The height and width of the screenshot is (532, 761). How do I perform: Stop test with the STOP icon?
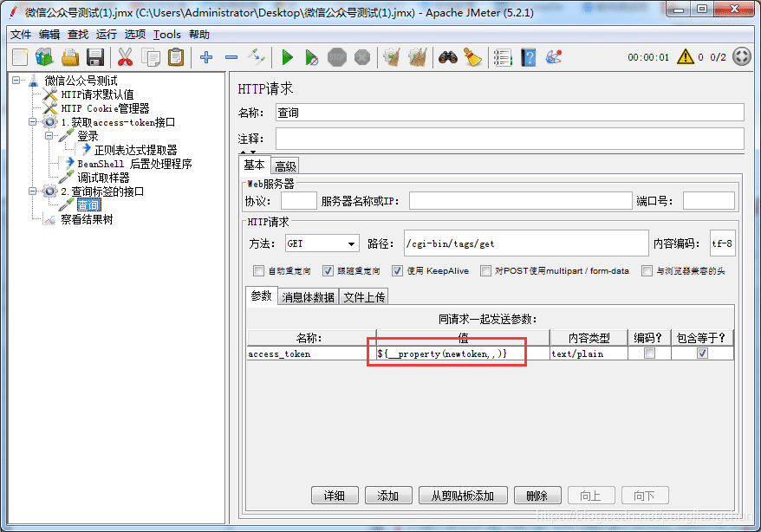(337, 57)
